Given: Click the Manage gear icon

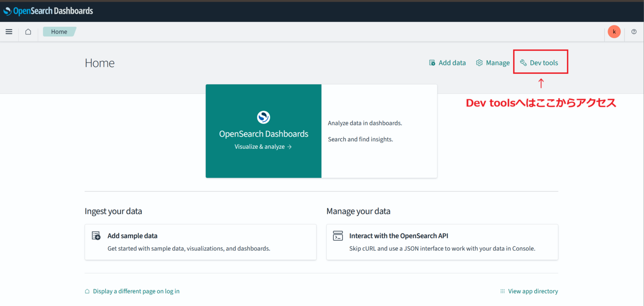Looking at the screenshot, I should (x=479, y=62).
